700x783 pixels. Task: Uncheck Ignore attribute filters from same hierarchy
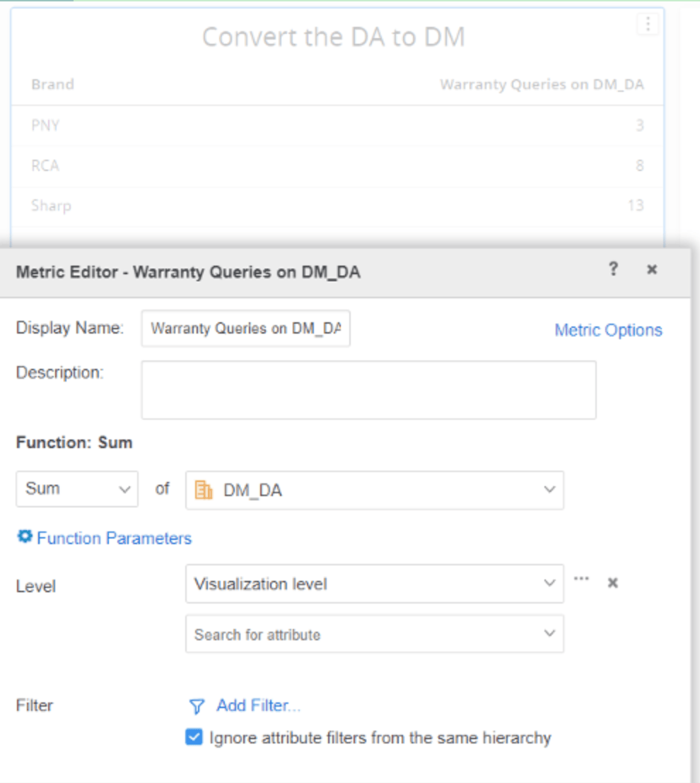tap(194, 738)
